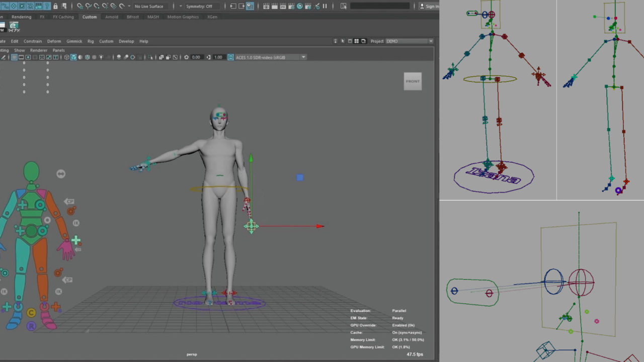Click the exposure value field showing 0.00
The width and height of the screenshot is (644, 362).
click(x=196, y=57)
